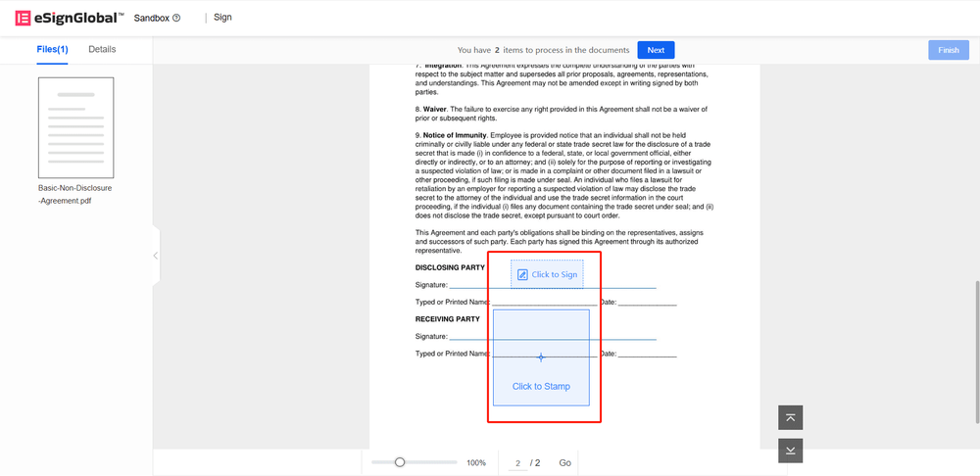
Task: Click the Go button for page navigation
Action: [x=564, y=462]
